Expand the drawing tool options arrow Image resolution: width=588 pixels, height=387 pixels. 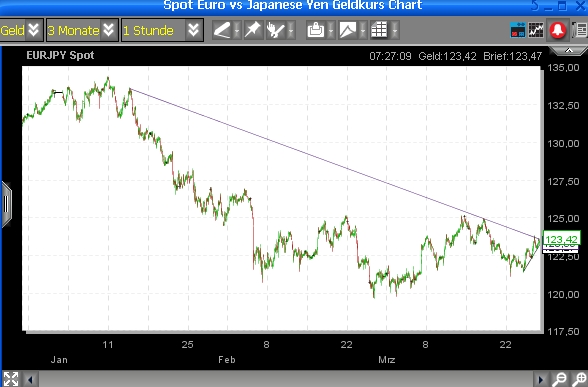click(237, 30)
